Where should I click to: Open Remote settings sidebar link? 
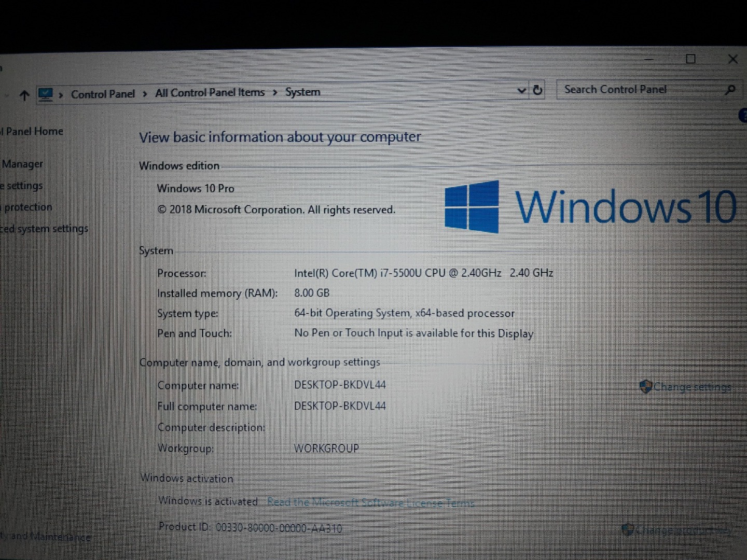coord(22,186)
